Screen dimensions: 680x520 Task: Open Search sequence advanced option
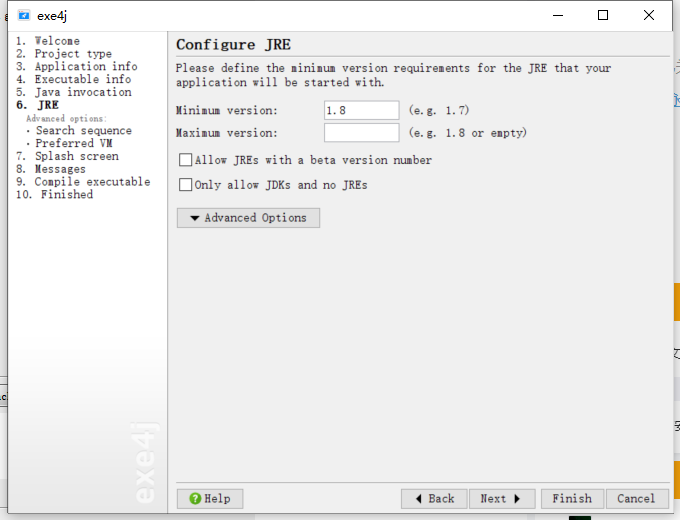(x=83, y=131)
